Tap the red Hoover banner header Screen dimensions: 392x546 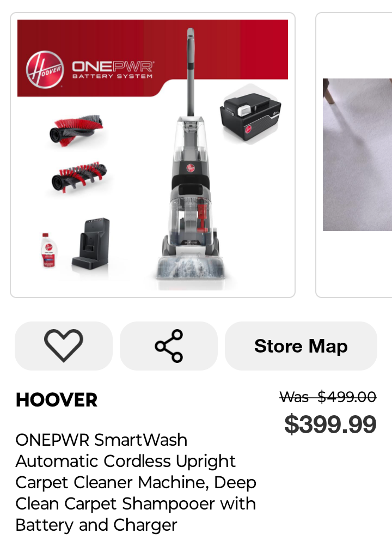(x=152, y=58)
